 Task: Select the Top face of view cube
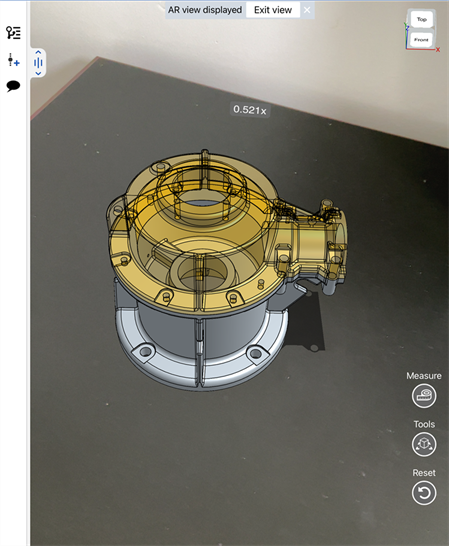point(421,20)
